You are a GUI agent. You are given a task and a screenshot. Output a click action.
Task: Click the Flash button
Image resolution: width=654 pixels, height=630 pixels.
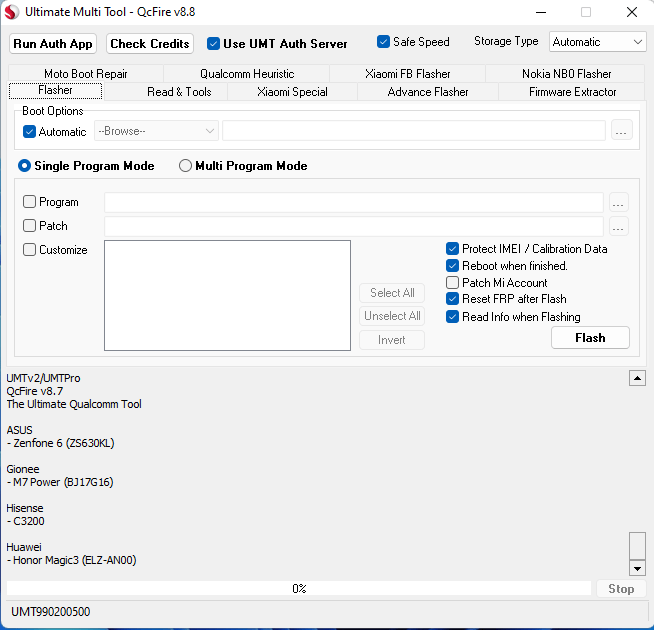pos(590,338)
